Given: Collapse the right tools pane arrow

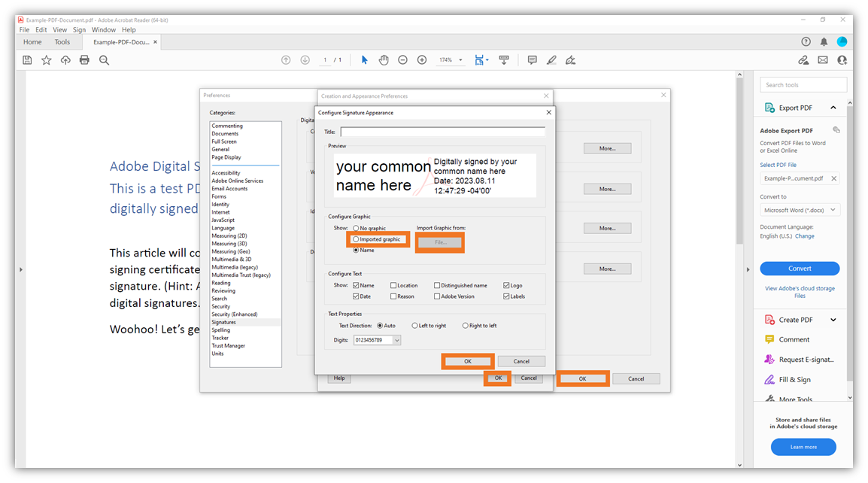Looking at the screenshot, I should pyautogui.click(x=748, y=270).
